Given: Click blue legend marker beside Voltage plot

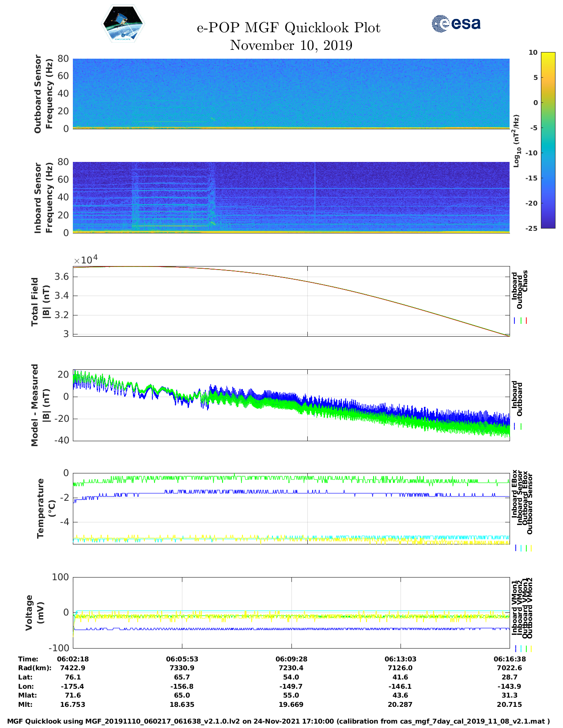Looking at the screenshot, I should pos(515,649).
